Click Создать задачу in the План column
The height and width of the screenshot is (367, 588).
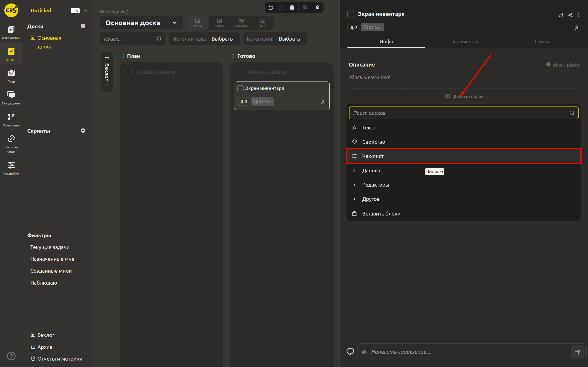click(x=172, y=72)
